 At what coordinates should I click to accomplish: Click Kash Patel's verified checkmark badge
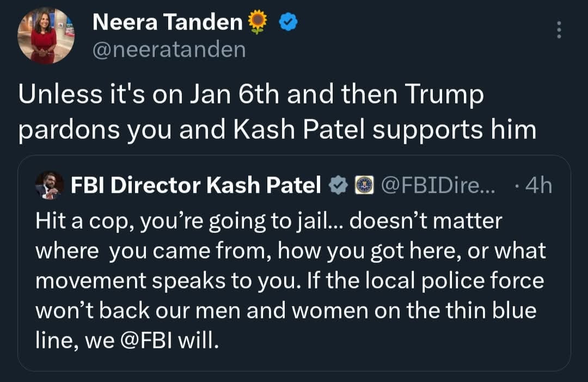pos(339,186)
